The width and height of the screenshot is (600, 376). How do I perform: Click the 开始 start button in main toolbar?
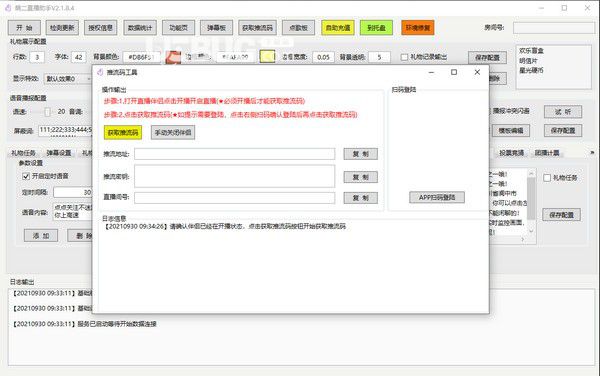(24, 28)
